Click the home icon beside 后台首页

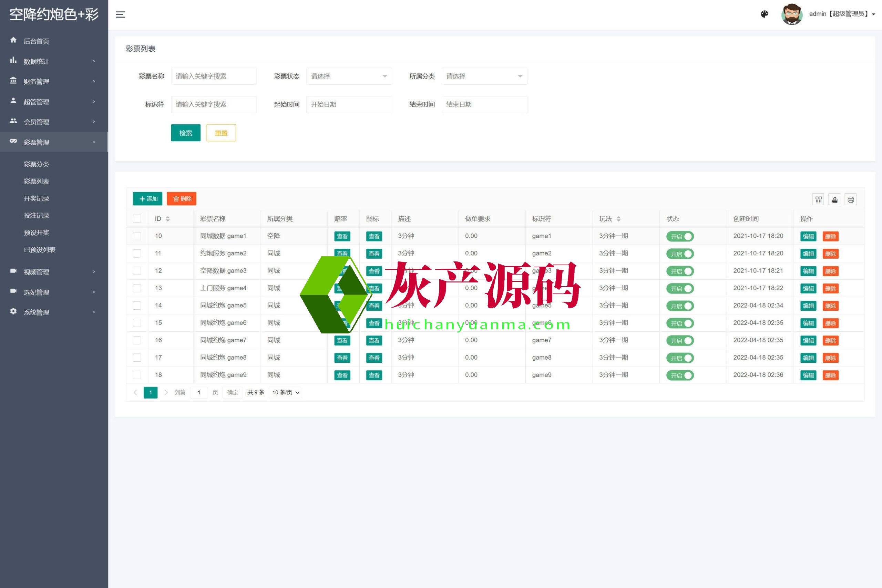13,40
